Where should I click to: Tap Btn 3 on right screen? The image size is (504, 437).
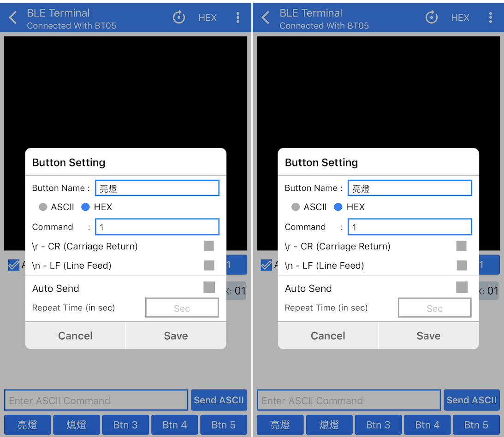[x=378, y=425]
